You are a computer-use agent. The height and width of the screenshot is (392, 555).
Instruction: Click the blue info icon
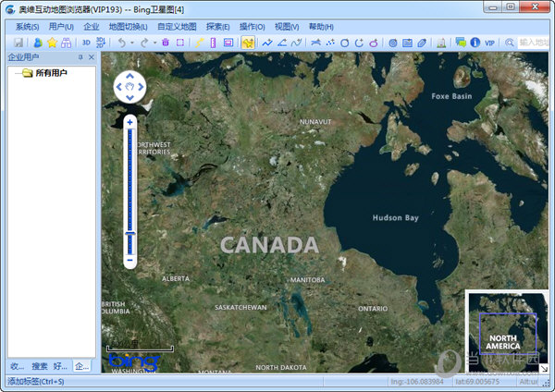475,43
